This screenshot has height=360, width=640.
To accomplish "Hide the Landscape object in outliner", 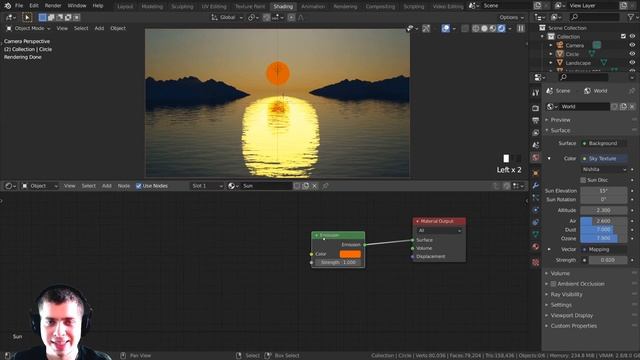I will (632, 63).
